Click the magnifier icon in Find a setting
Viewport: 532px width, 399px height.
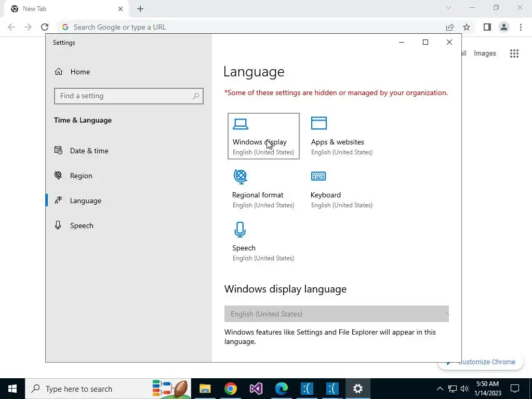tap(196, 96)
